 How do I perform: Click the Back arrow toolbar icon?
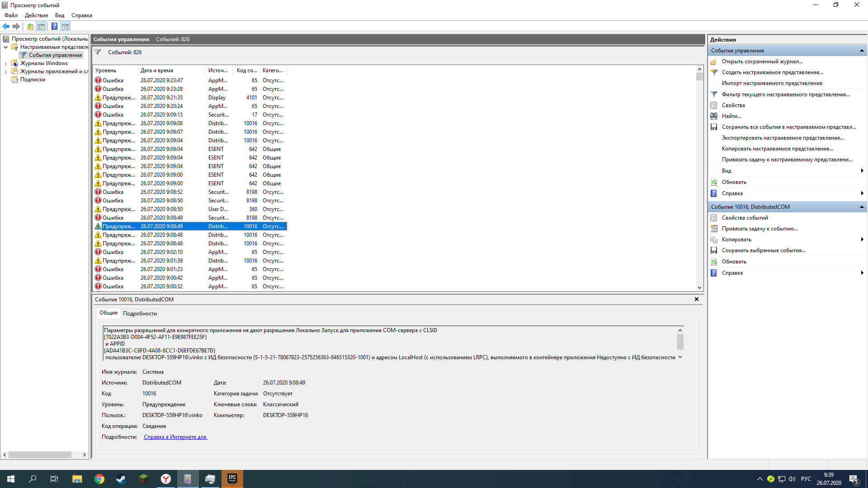pyautogui.click(x=6, y=26)
